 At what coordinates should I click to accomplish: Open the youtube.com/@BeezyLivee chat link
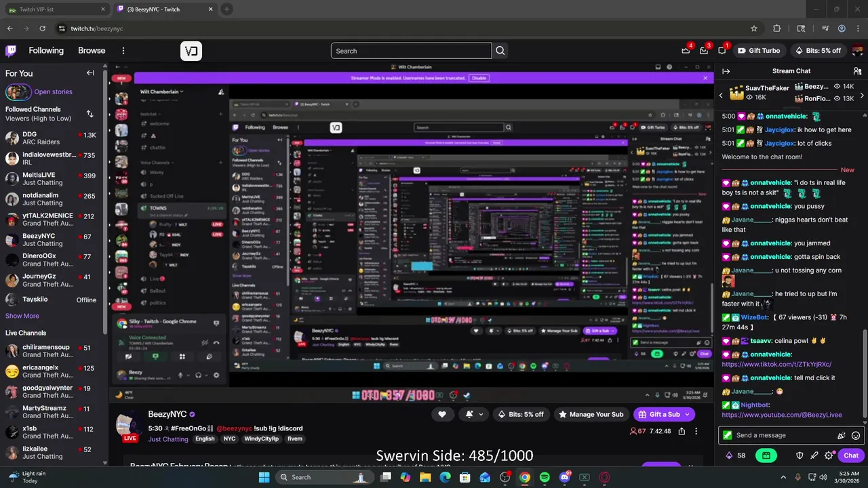pos(781,415)
